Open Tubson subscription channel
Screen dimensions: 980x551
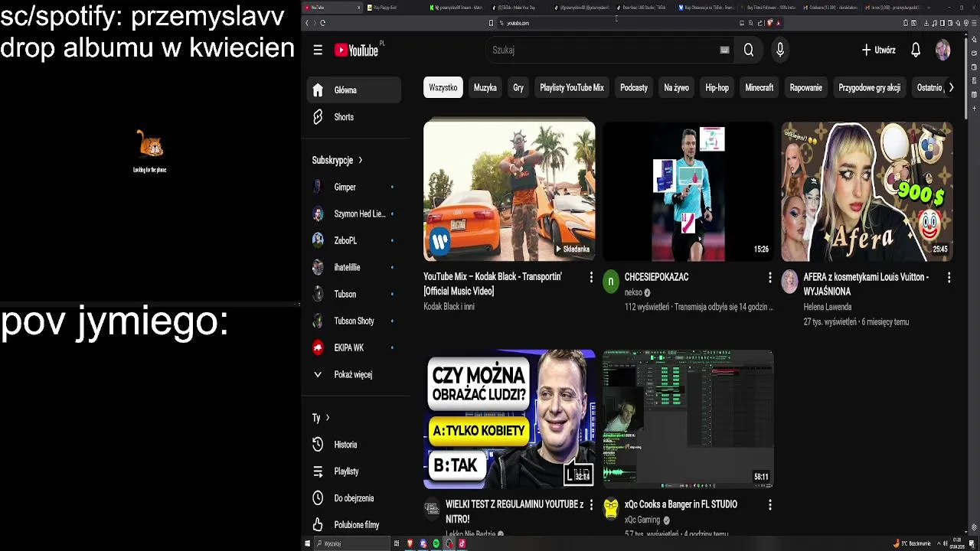click(x=354, y=294)
